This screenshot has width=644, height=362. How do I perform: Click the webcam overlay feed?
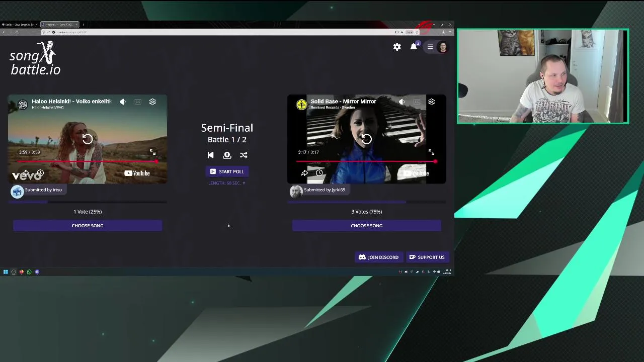543,76
